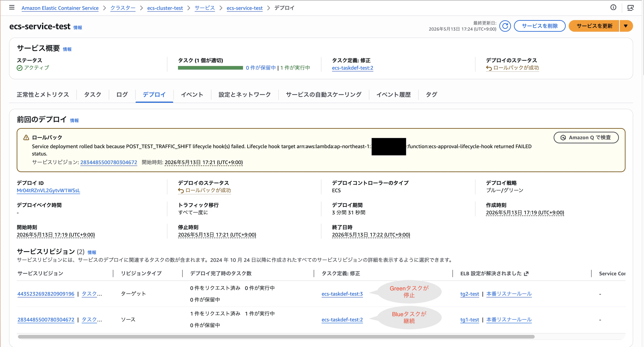644x347 pixels.
Task: Click the サービスを更新 button
Action: tap(594, 26)
